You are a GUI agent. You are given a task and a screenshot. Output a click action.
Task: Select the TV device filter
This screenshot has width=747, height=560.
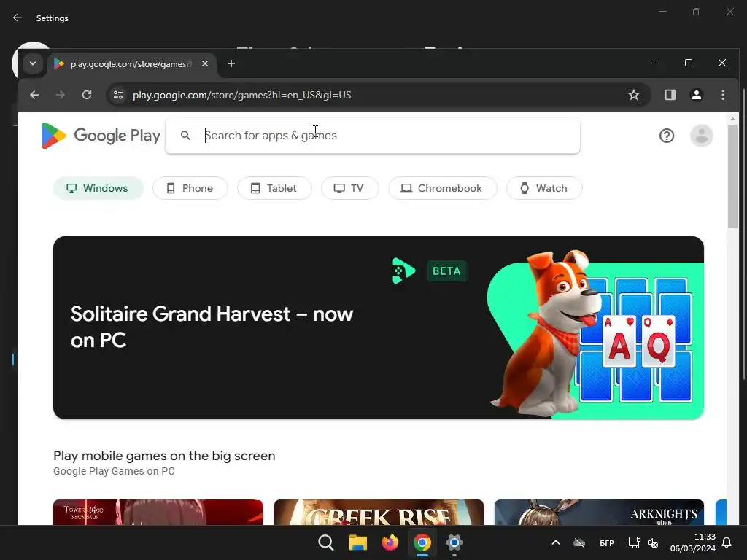[x=349, y=188]
